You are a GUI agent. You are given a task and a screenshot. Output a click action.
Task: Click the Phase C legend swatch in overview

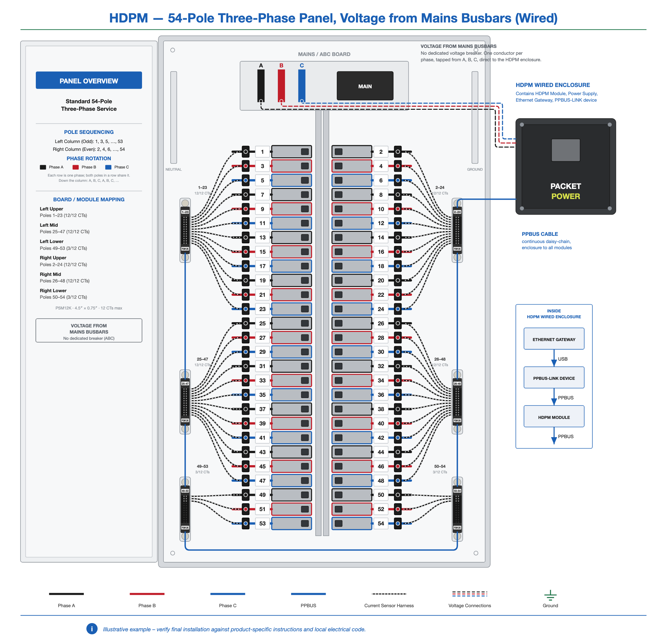[108, 167]
